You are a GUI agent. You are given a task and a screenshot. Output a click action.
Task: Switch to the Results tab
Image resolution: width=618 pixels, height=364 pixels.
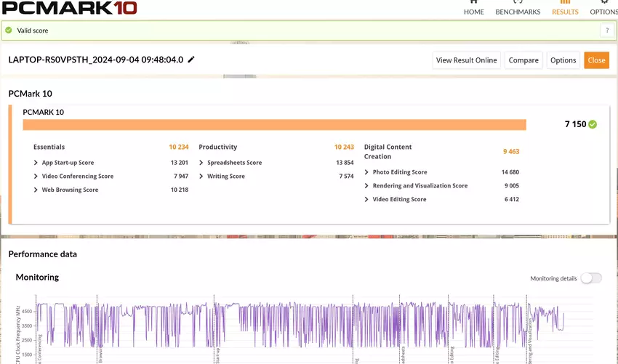[565, 12]
